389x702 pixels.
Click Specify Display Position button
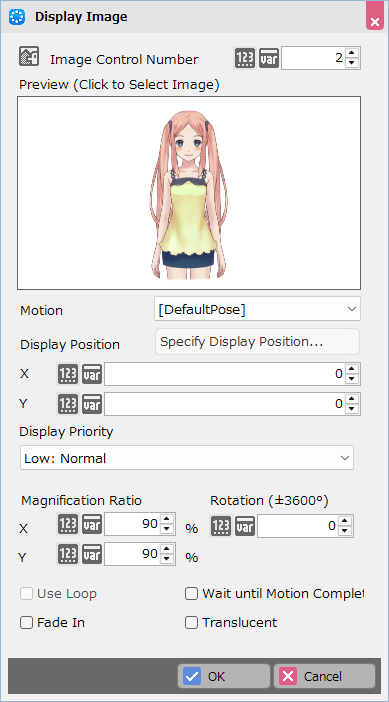coord(257,342)
